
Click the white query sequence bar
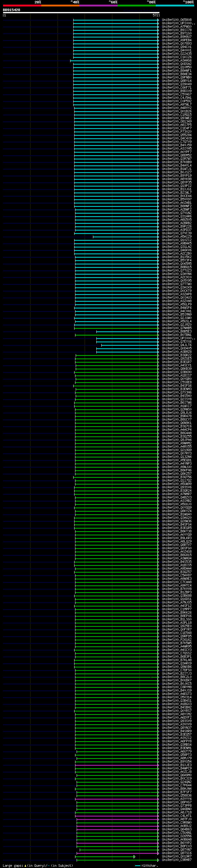[x=81, y=13]
